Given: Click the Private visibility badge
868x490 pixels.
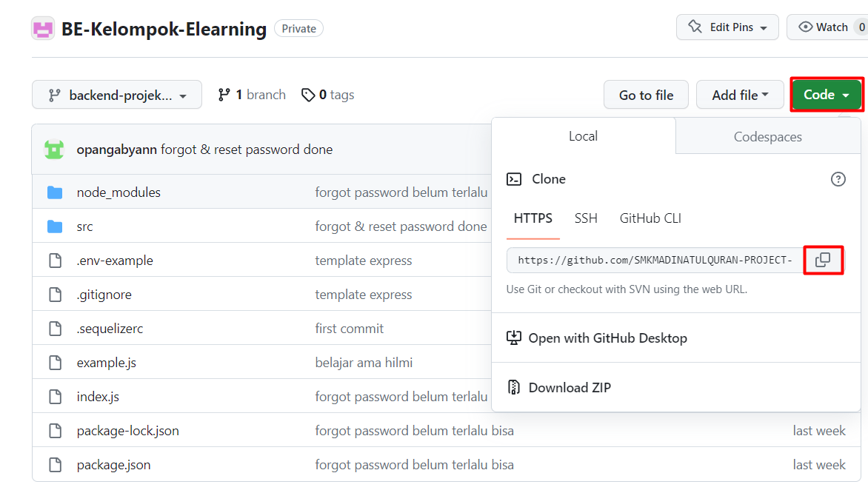Looking at the screenshot, I should [x=299, y=29].
